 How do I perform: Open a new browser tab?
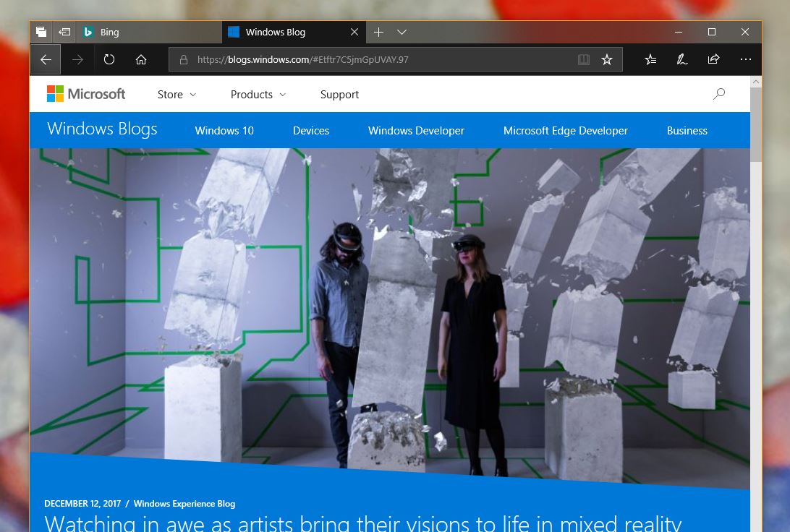tap(378, 32)
